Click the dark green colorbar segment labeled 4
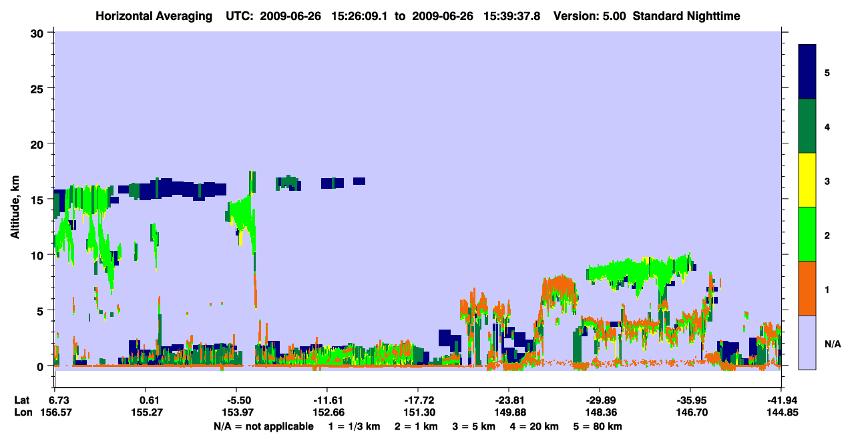 pos(807,126)
